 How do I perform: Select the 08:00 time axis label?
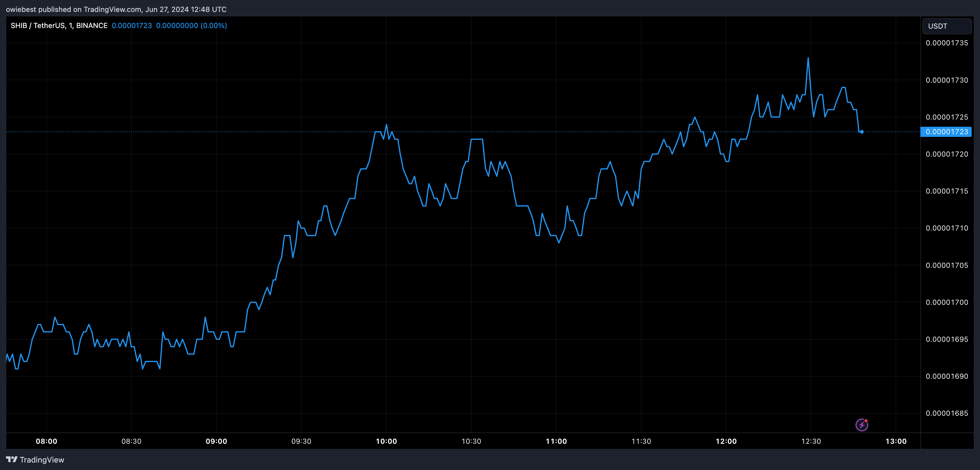[47, 441]
